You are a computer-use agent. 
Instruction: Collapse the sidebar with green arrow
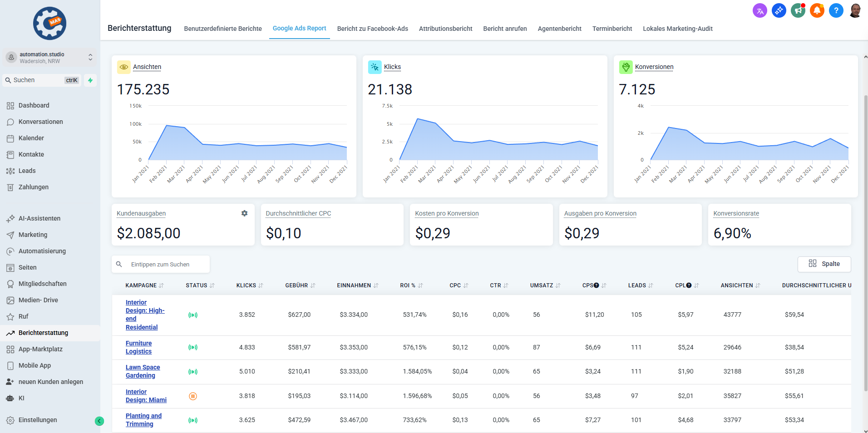pyautogui.click(x=99, y=421)
